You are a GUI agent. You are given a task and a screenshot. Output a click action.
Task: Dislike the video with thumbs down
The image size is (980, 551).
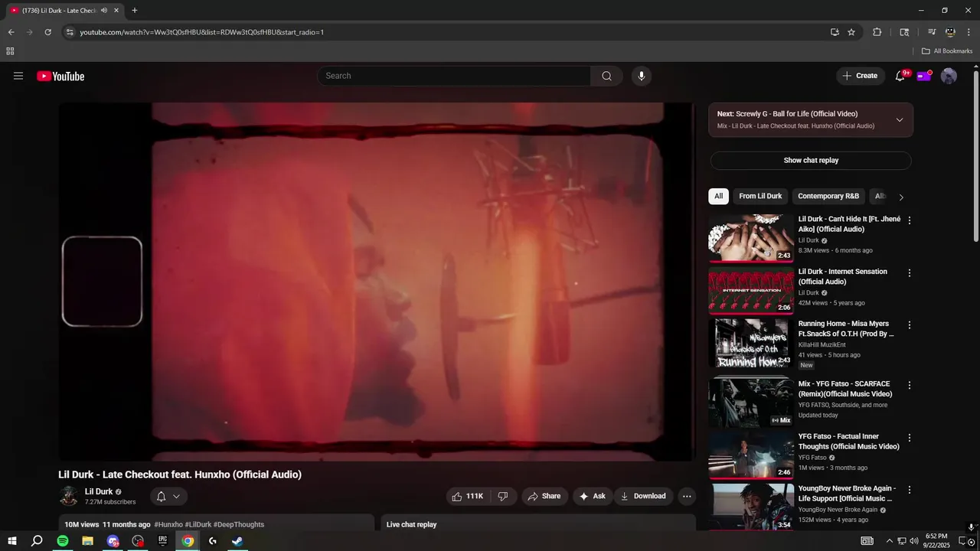click(x=503, y=496)
